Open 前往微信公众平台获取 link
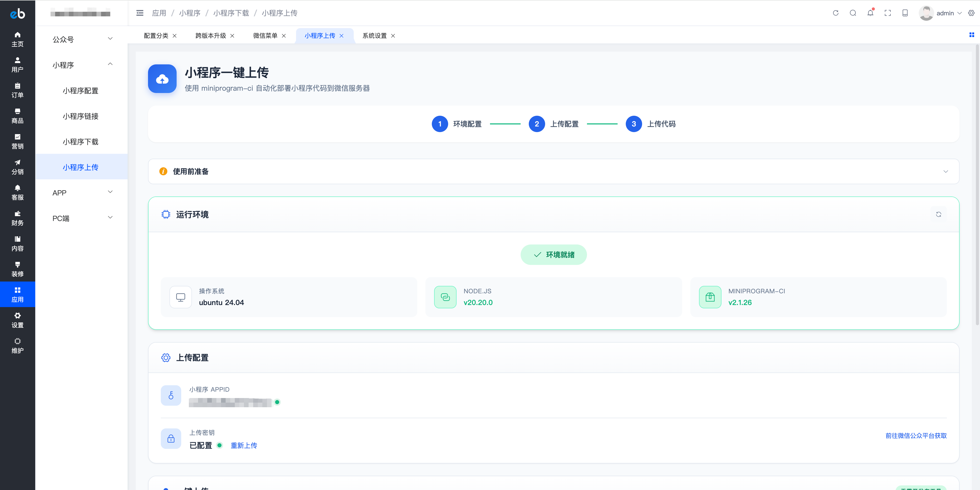This screenshot has width=980, height=490. click(x=916, y=436)
